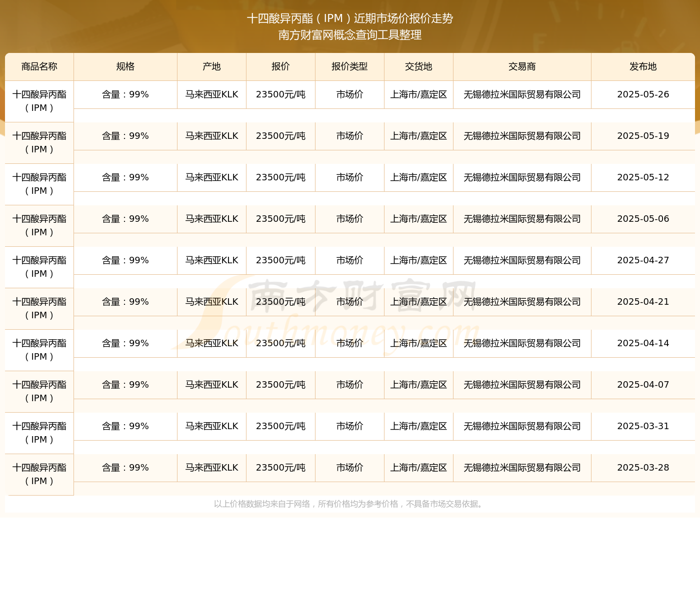Click 23500元/吨 in the 2025-03-28 row

(x=280, y=468)
